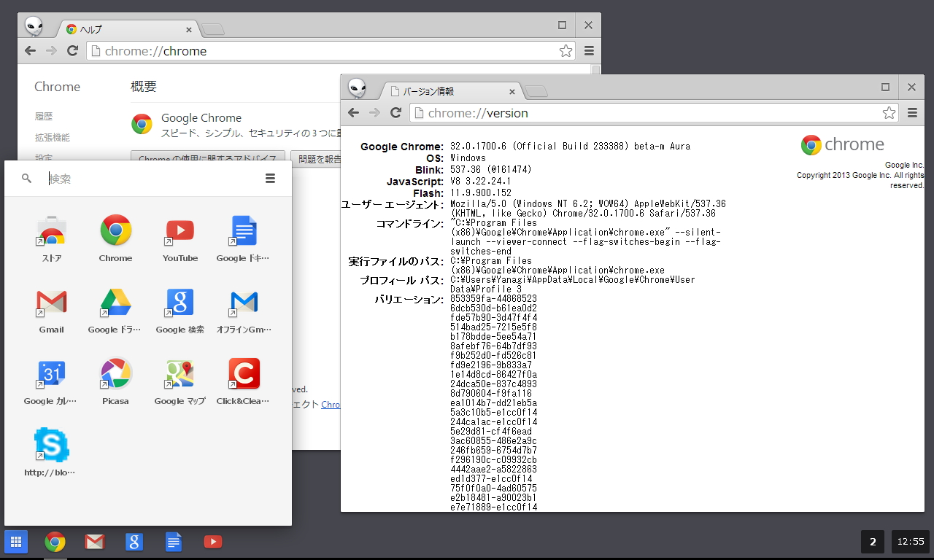Close the ヘルプ tab
This screenshot has width=934, height=560.
188,30
